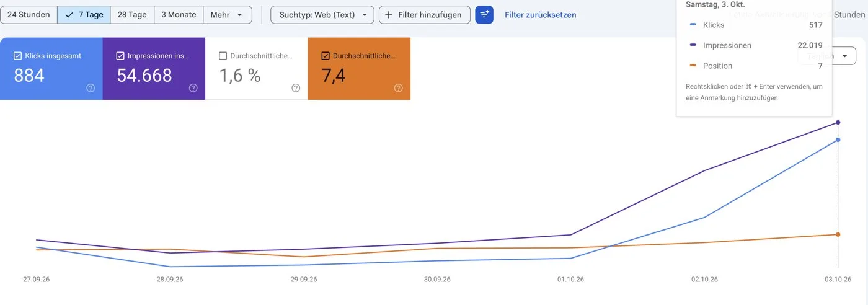Switch to 3 Monate date range
This screenshot has width=868, height=305.
point(179,15)
